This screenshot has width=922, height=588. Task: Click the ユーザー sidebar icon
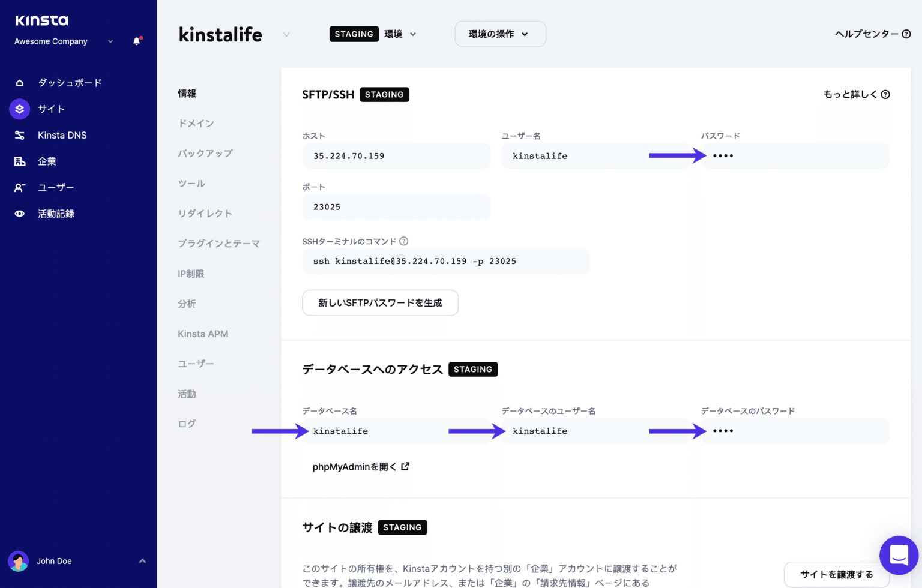(x=19, y=187)
